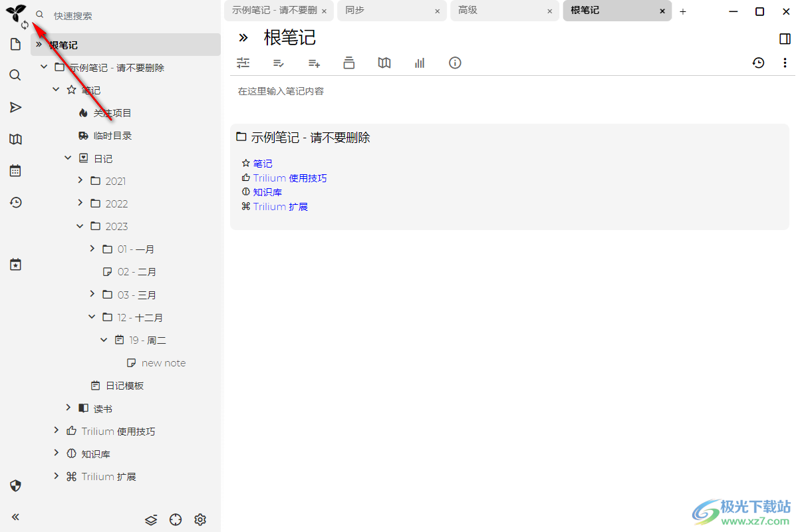The height and width of the screenshot is (532, 798).
Task: Expand the 01 - 一月 folder
Action: pyautogui.click(x=92, y=249)
